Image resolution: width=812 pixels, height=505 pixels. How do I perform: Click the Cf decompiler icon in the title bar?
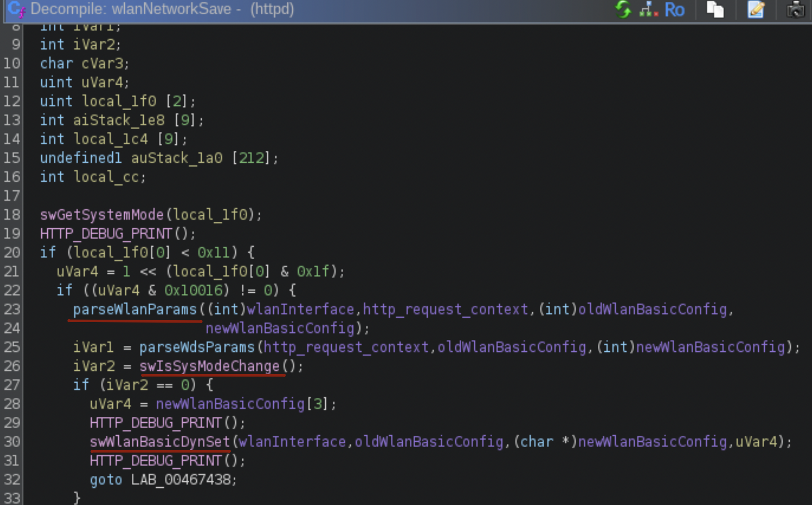[16, 9]
